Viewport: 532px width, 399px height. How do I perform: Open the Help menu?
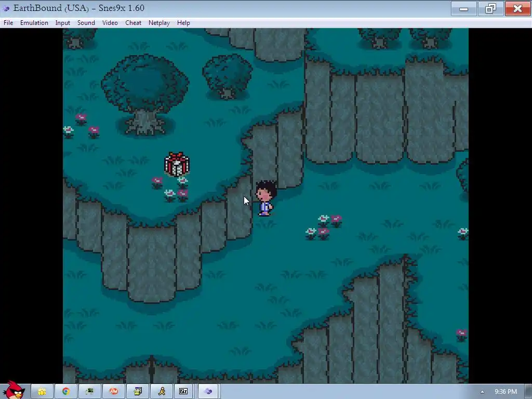(x=183, y=23)
